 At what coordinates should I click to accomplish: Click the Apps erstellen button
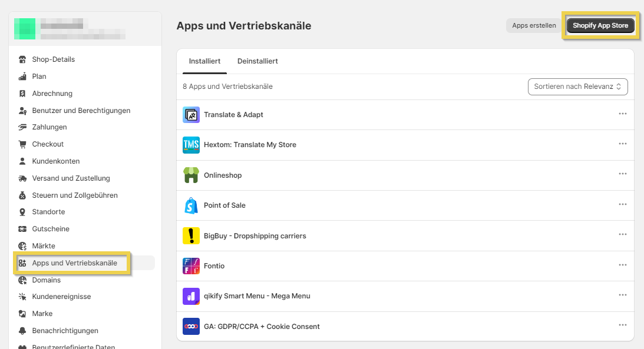[534, 25]
